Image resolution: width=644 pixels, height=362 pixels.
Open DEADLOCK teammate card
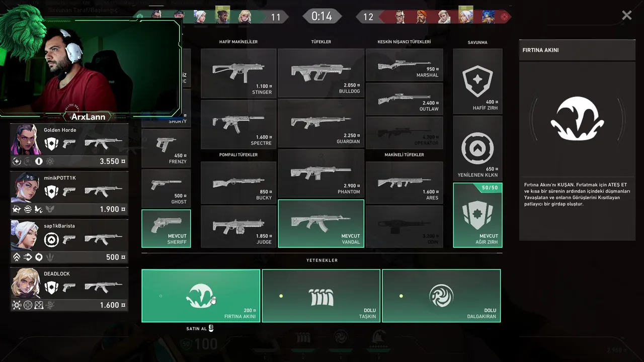(69, 289)
